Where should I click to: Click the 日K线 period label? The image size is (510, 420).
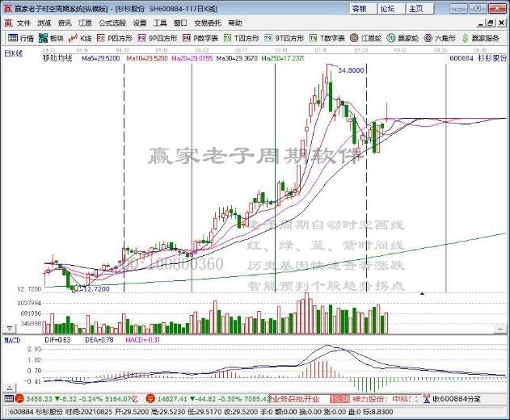coord(13,53)
